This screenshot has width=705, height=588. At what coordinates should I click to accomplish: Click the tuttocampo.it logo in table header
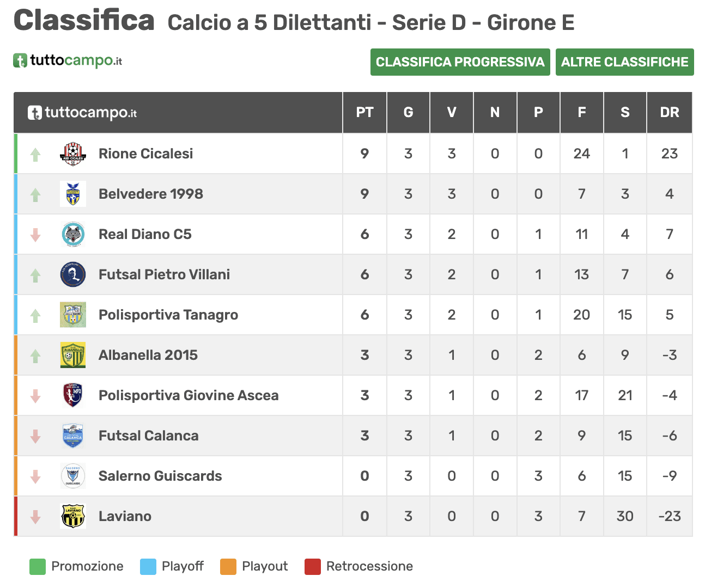(82, 113)
